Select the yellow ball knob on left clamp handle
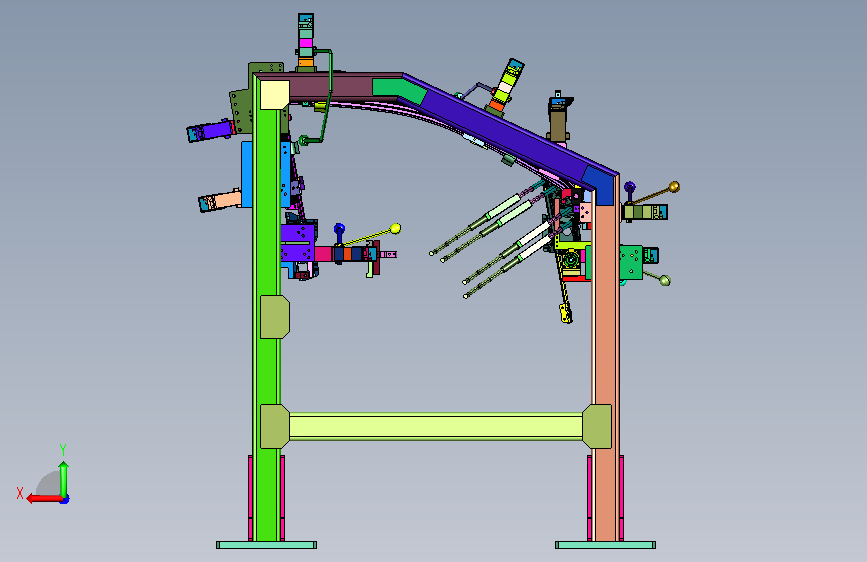 click(x=395, y=228)
